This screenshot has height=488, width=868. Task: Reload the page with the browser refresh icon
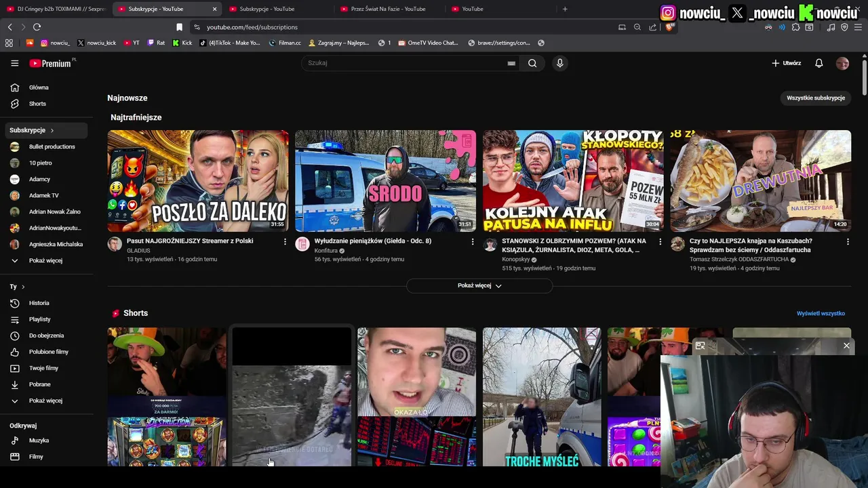(x=37, y=27)
